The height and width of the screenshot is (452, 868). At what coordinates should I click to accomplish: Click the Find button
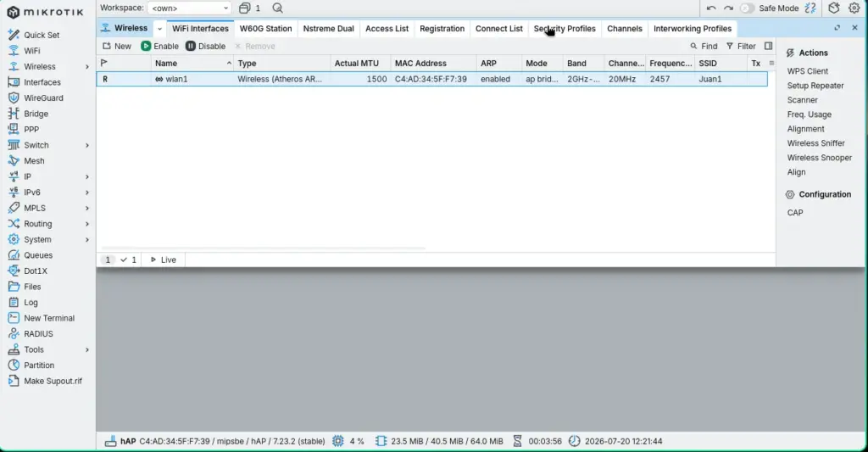704,46
